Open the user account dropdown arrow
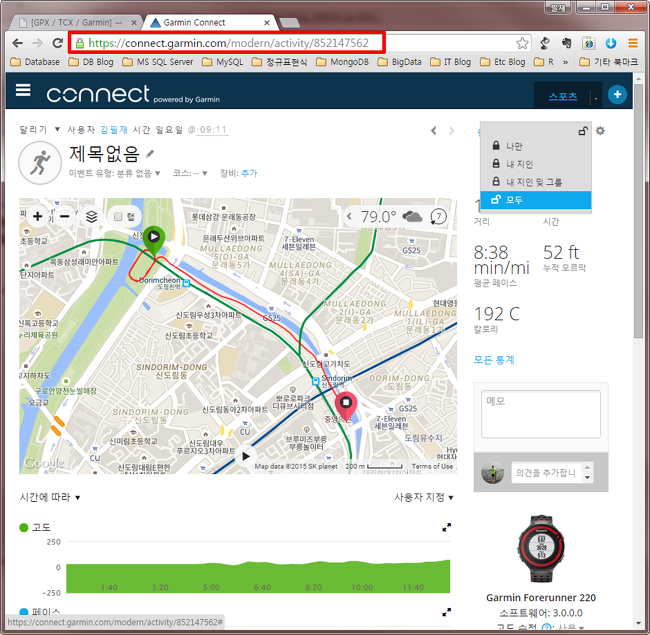Viewport: 650px width, 635px height. click(596, 99)
